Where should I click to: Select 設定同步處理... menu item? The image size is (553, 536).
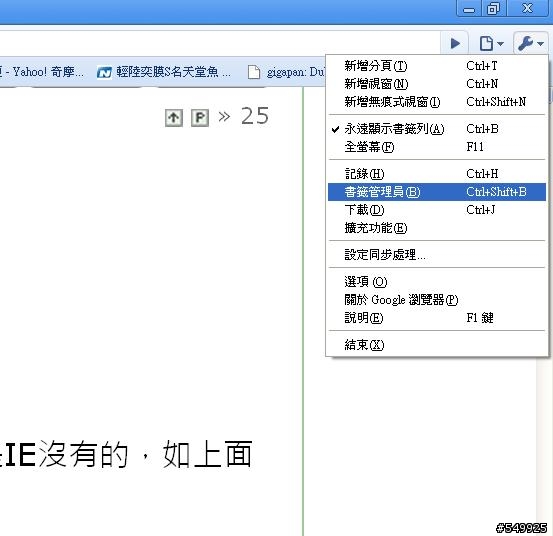[x=437, y=255]
